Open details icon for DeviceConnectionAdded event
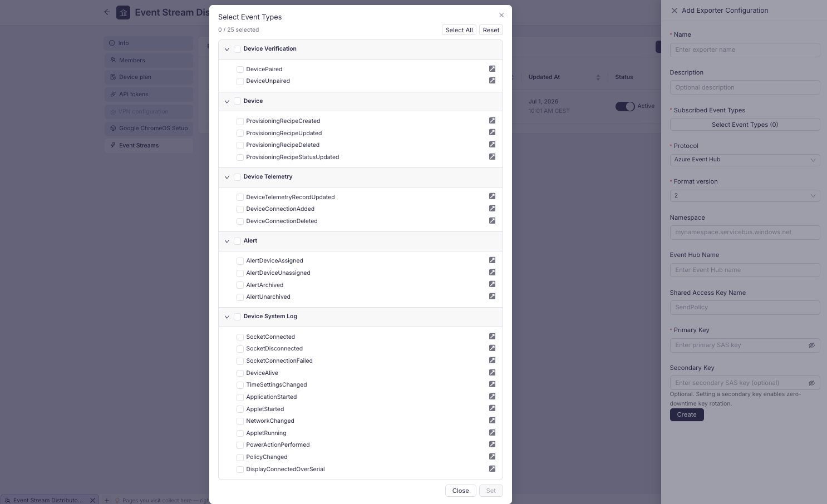 click(492, 209)
